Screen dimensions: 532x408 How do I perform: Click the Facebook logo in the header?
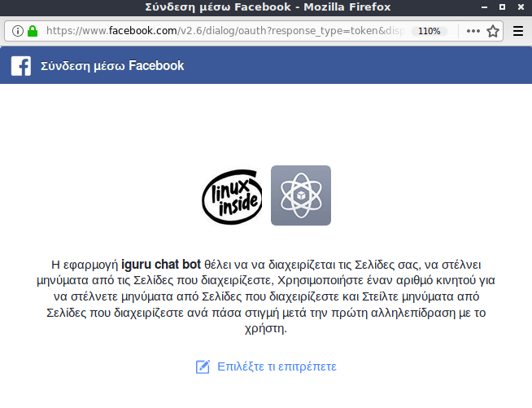[21, 66]
